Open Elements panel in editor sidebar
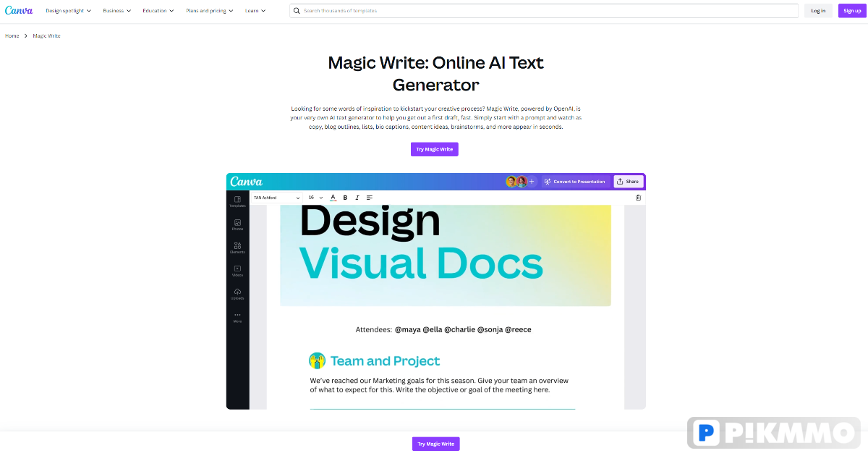868x456 pixels. click(x=237, y=248)
